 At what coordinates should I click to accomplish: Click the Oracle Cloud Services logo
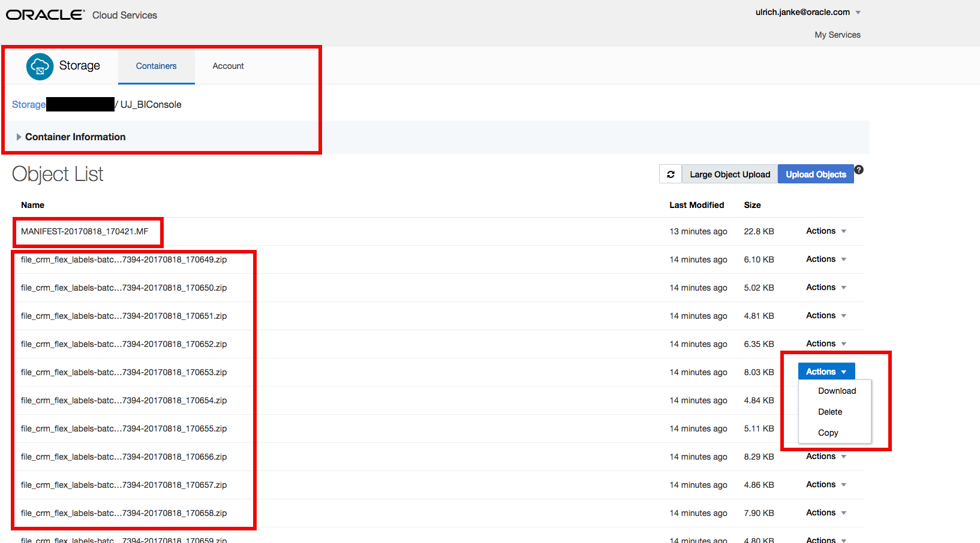(82, 15)
